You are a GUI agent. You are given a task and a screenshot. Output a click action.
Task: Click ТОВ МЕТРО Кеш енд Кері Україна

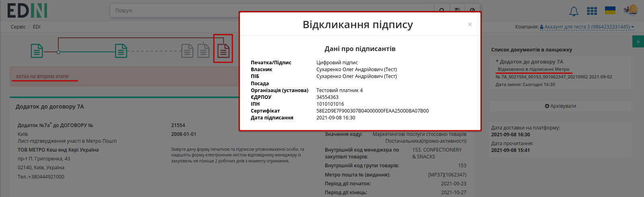coord(58,150)
